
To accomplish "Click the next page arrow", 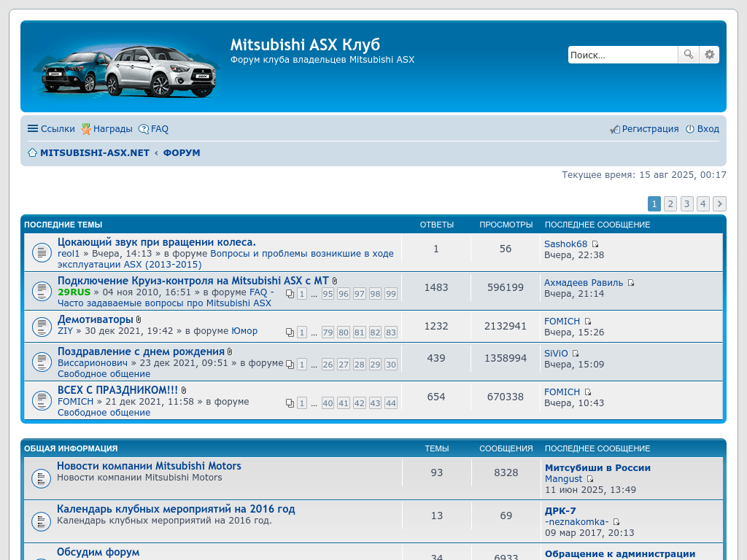I will (x=719, y=204).
